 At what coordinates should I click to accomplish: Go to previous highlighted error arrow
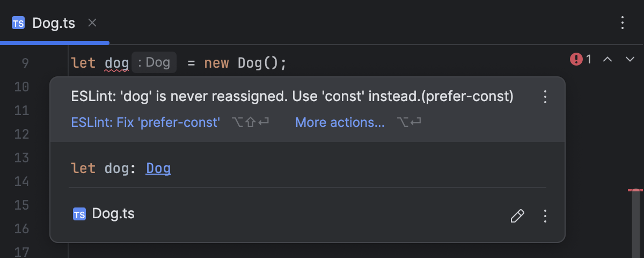click(608, 59)
